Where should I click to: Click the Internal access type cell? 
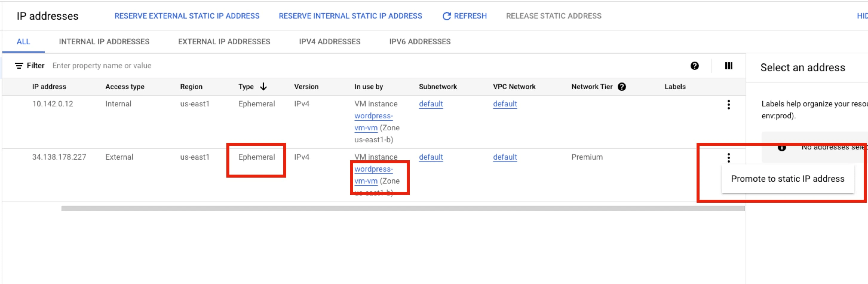tap(118, 104)
